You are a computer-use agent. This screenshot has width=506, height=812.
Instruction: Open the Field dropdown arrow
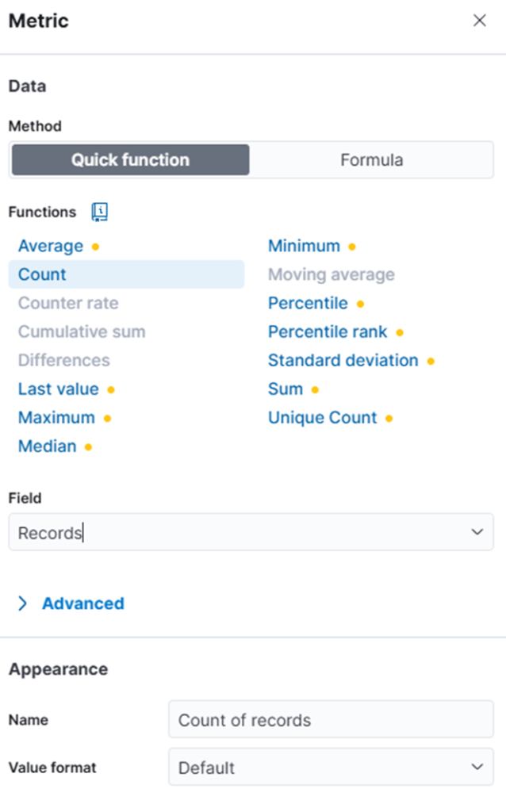point(477,532)
